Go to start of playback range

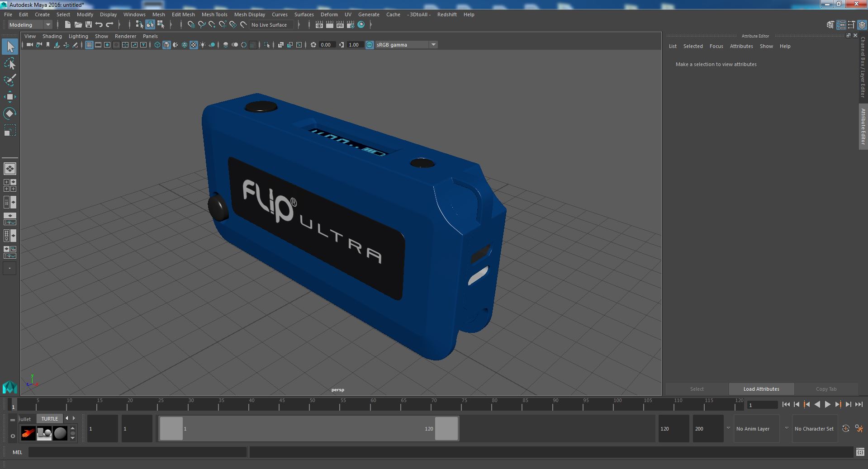pos(786,404)
